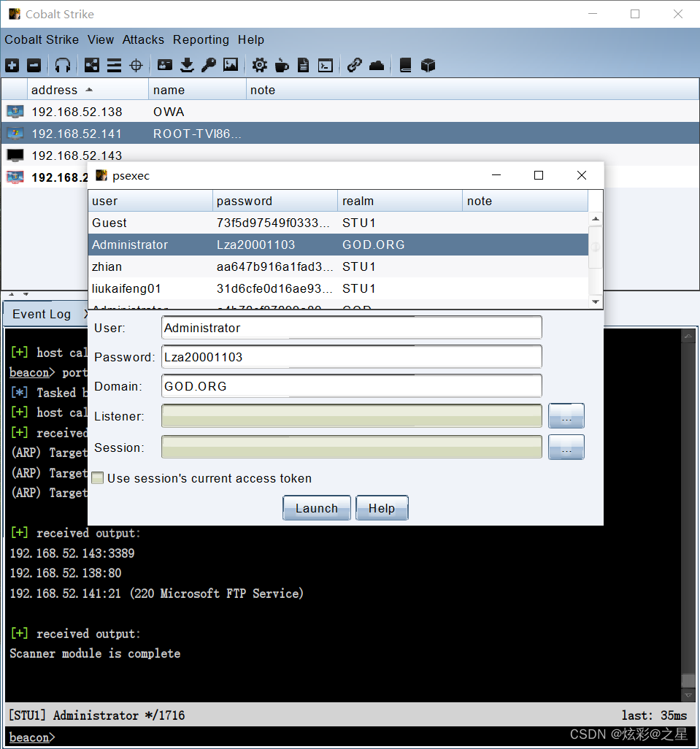Click scroll down arrow of credentials list
This screenshot has height=749, width=700.
pyautogui.click(x=596, y=301)
